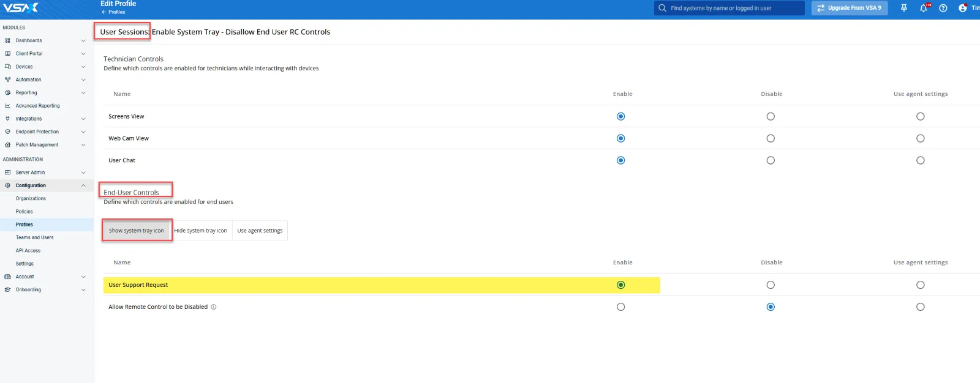
Task: Select the Use agent settings tray option
Action: pyautogui.click(x=260, y=231)
